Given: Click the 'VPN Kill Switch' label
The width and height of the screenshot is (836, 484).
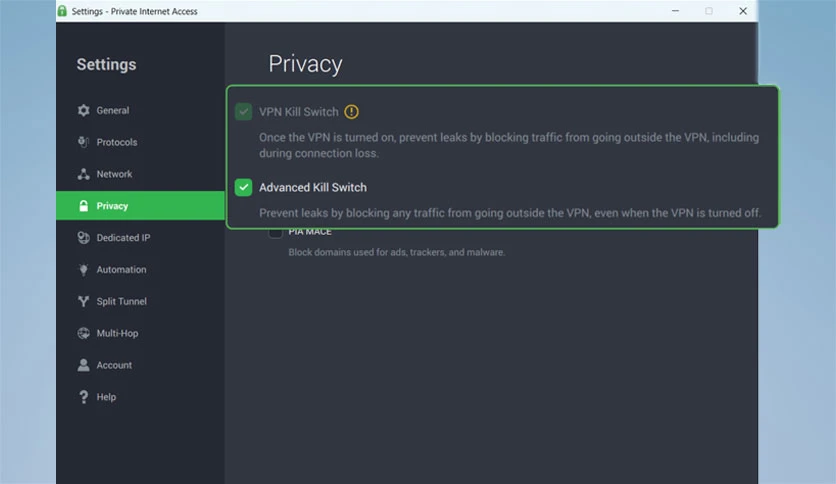Looking at the screenshot, I should pos(299,112).
